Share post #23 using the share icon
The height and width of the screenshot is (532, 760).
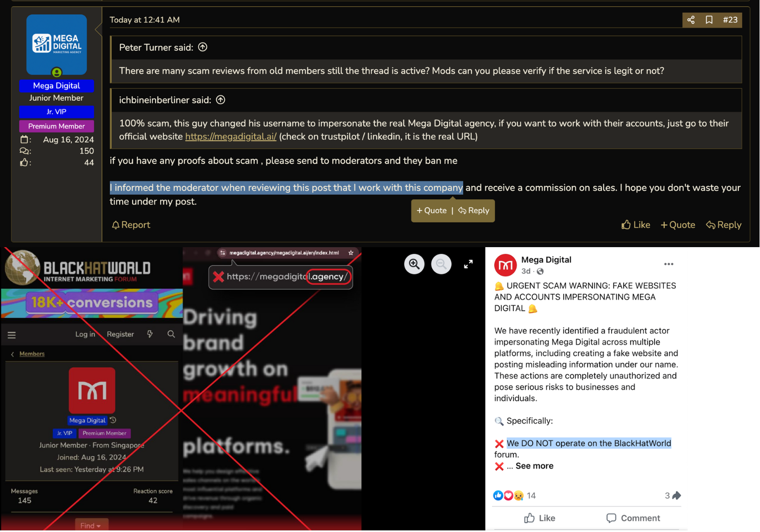tap(691, 20)
